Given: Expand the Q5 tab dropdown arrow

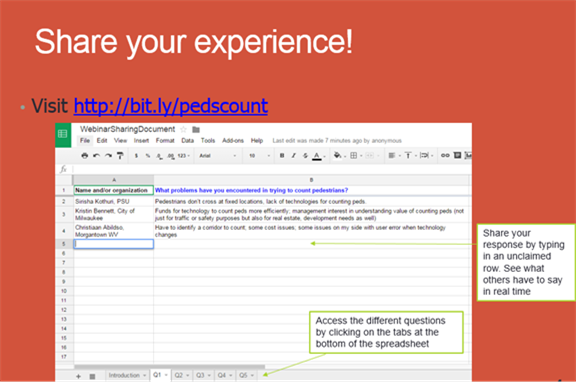Looking at the screenshot, I should (x=252, y=375).
